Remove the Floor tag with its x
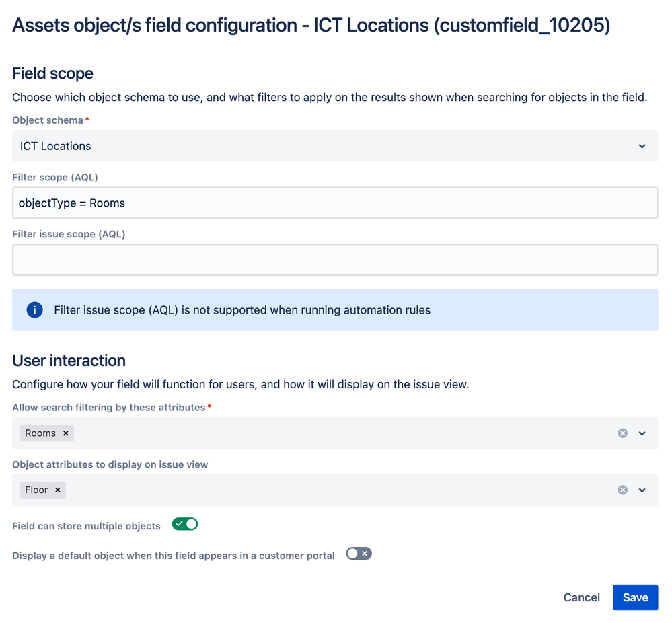 pos(58,490)
